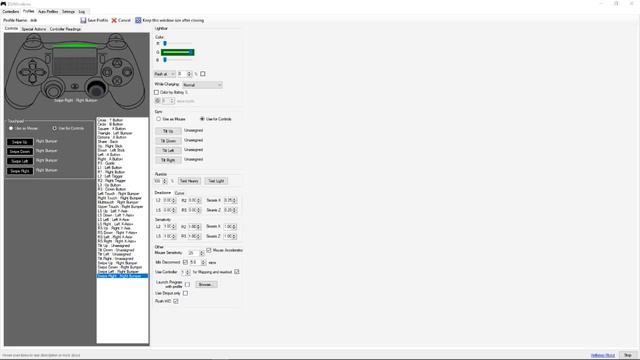The height and width of the screenshot is (360, 640).
Task: Toggle Use Dinput only checkbox
Action: [x=185, y=293]
